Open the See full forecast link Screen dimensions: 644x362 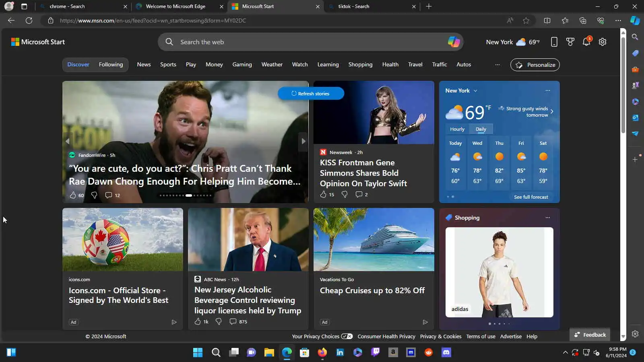(531, 197)
